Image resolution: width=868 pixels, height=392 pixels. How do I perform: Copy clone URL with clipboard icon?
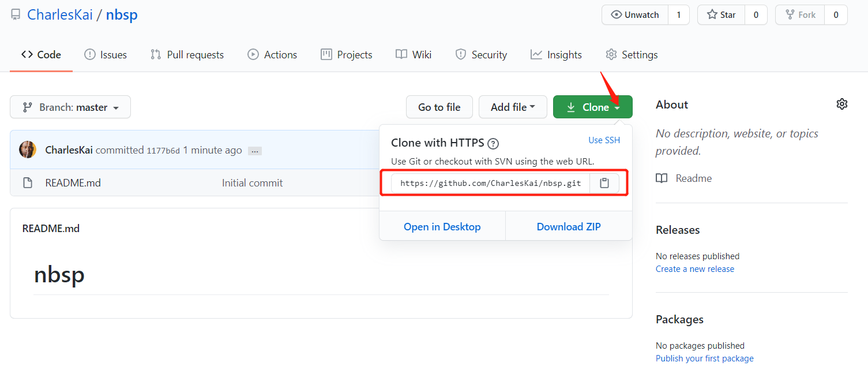pyautogui.click(x=604, y=183)
